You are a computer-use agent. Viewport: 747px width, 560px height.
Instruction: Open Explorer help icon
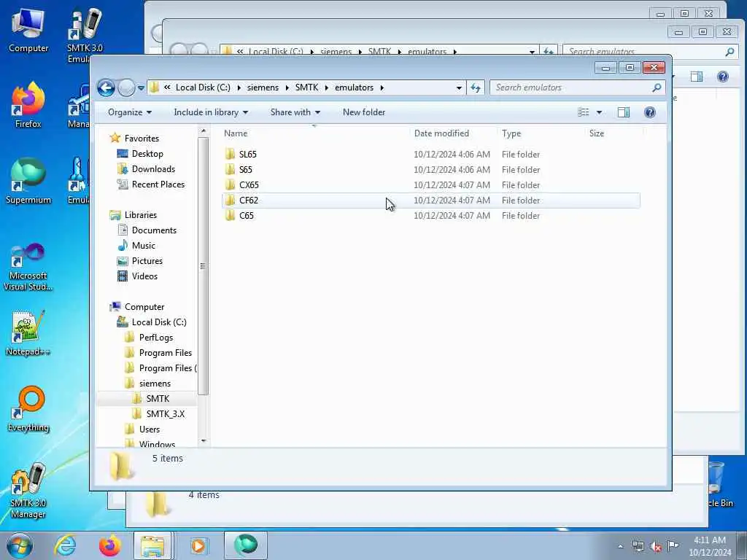click(x=650, y=112)
